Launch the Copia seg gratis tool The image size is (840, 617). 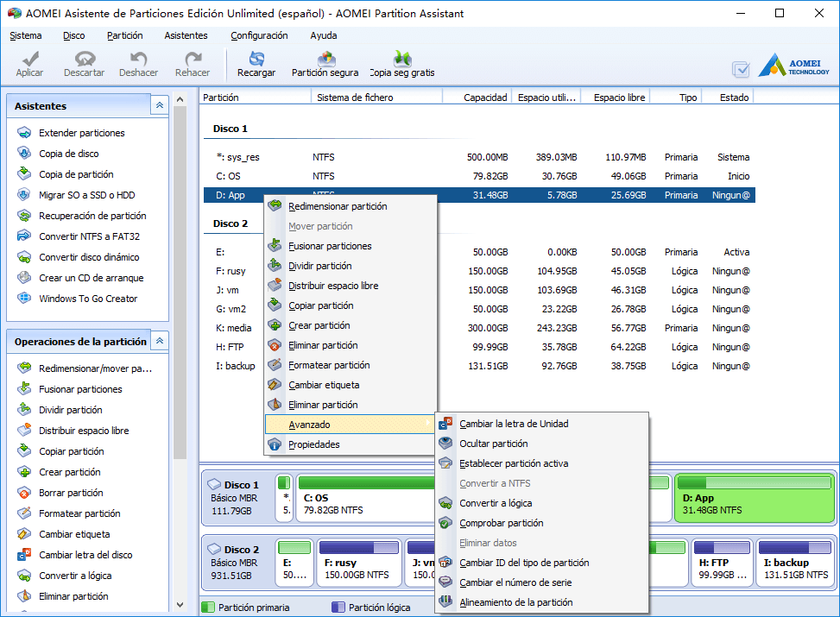402,64
